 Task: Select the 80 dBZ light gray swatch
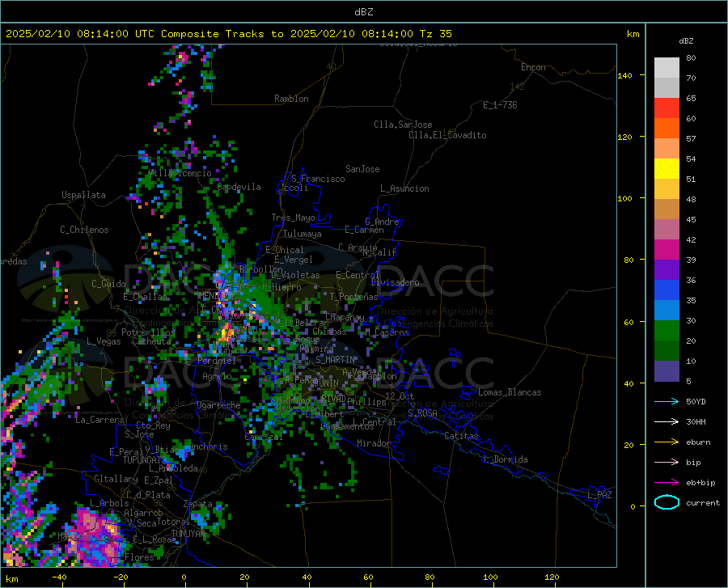pyautogui.click(x=667, y=68)
